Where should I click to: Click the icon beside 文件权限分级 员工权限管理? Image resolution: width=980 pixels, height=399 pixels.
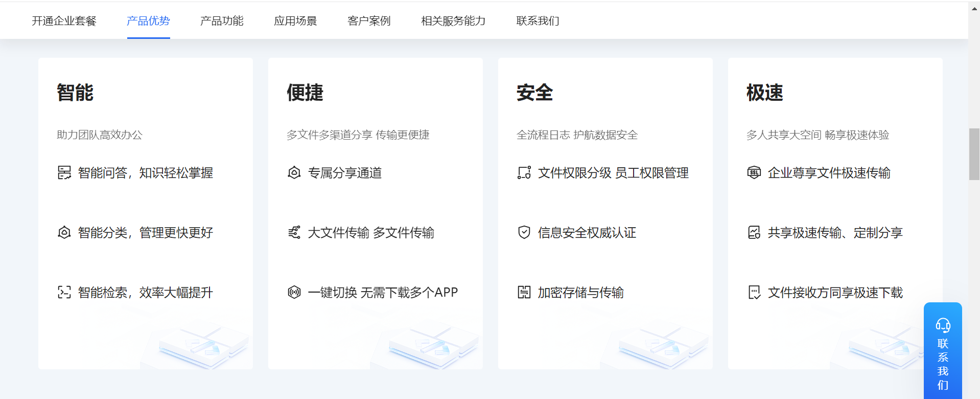point(524,173)
